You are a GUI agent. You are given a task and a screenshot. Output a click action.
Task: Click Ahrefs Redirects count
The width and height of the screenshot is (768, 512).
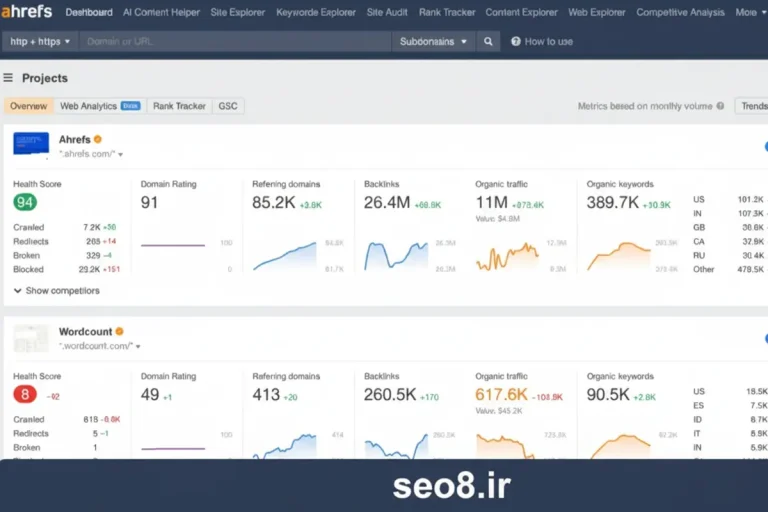click(93, 242)
